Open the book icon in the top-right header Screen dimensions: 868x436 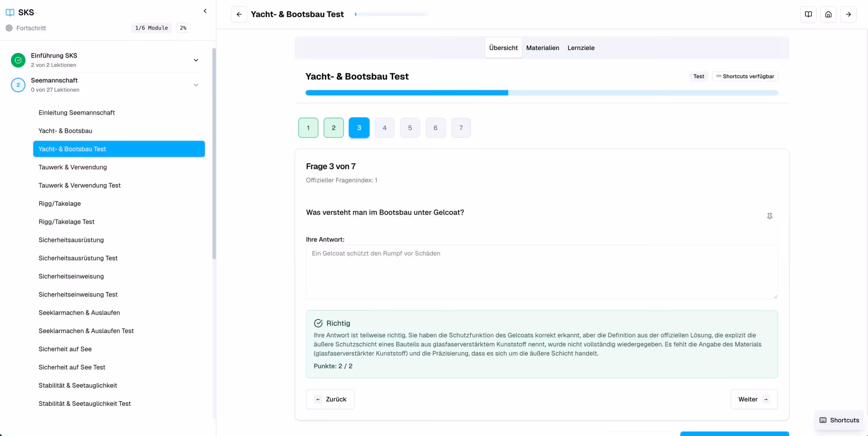coord(808,14)
